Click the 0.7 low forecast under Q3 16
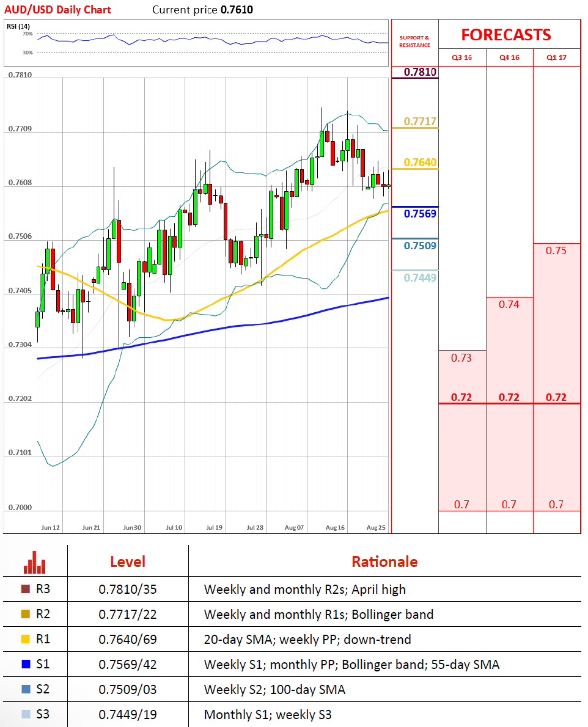This screenshot has height=727, width=588. coord(461,505)
